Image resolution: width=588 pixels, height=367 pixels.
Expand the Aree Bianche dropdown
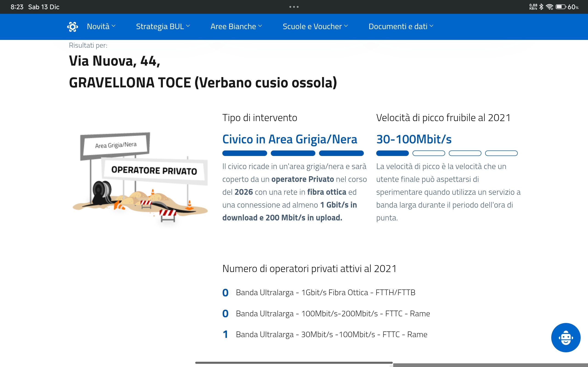pos(236,26)
